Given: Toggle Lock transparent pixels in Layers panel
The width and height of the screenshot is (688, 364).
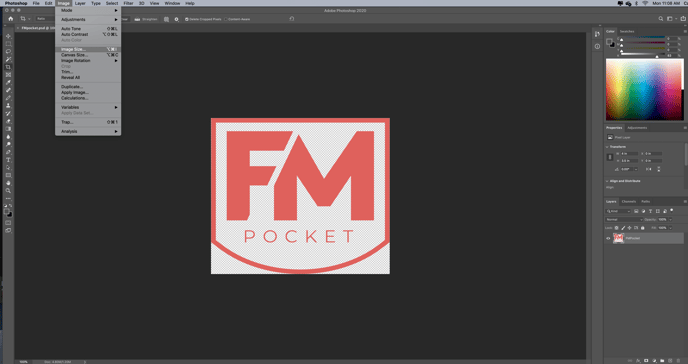Looking at the screenshot, I should (x=616, y=228).
